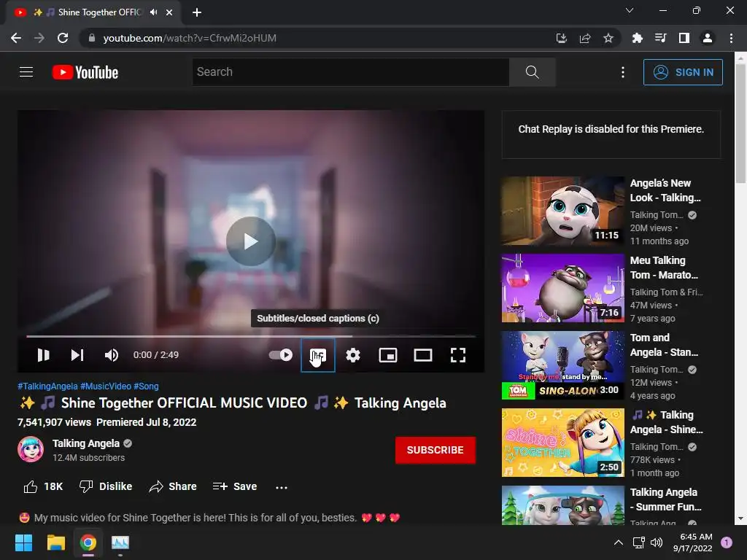Open the taskbar clock showing 6:45 AM
Viewport: 747px width, 560px height.
pos(693,542)
